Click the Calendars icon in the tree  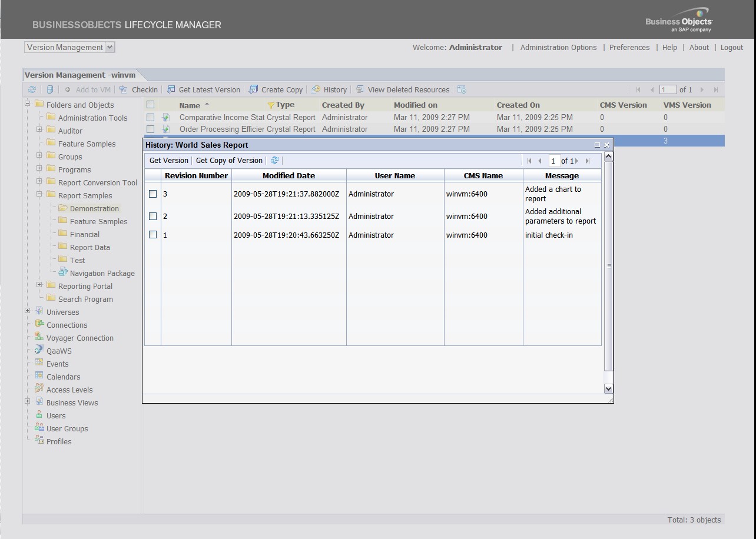(39, 376)
